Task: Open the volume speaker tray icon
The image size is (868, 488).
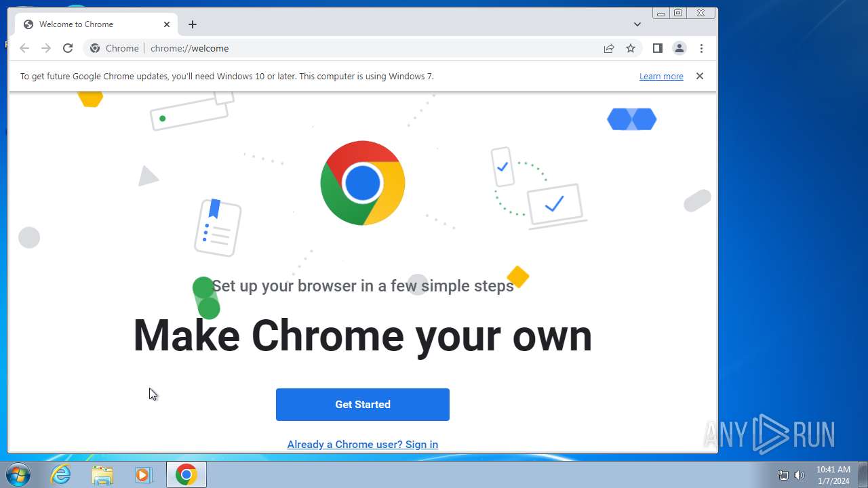Action: (x=800, y=475)
